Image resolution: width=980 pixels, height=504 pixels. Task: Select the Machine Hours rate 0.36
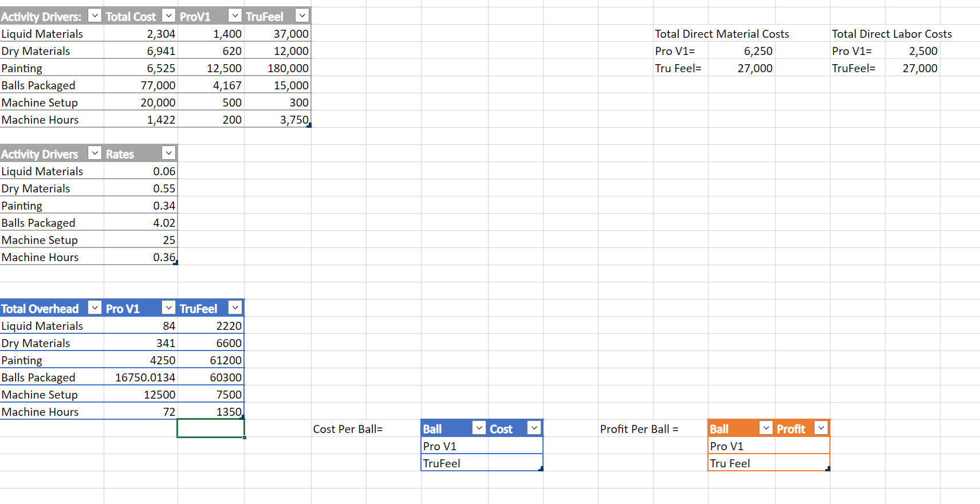[141, 257]
